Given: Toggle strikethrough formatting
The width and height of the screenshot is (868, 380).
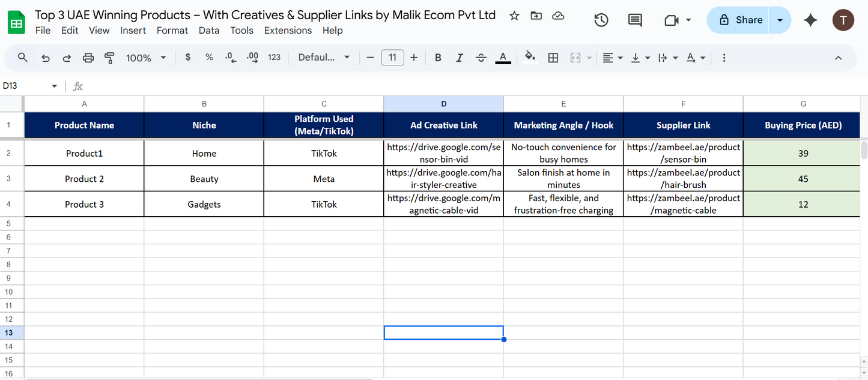Looking at the screenshot, I should tap(481, 58).
